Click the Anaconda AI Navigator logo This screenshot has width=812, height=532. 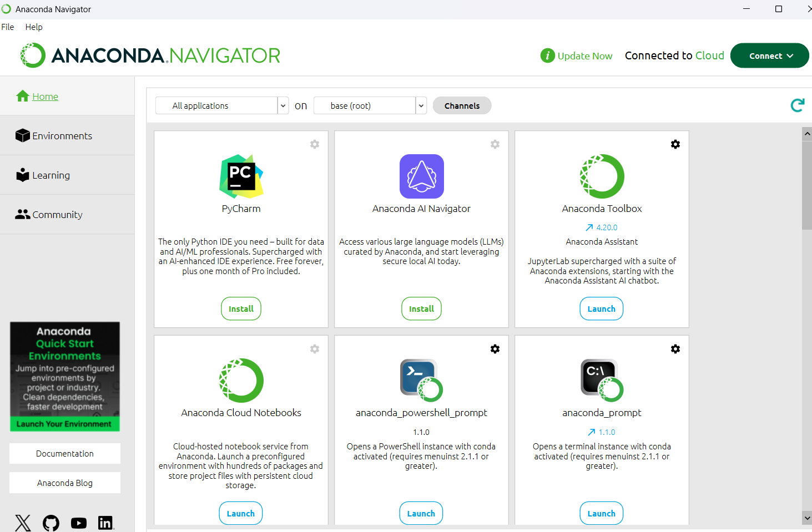(422, 176)
